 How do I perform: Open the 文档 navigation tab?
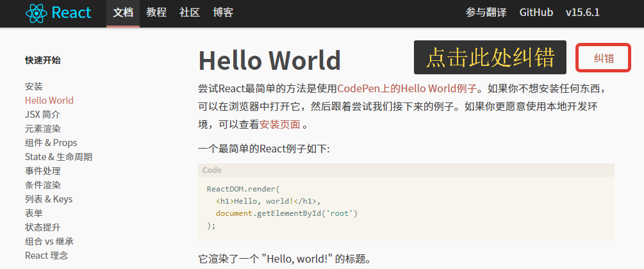pyautogui.click(x=123, y=13)
